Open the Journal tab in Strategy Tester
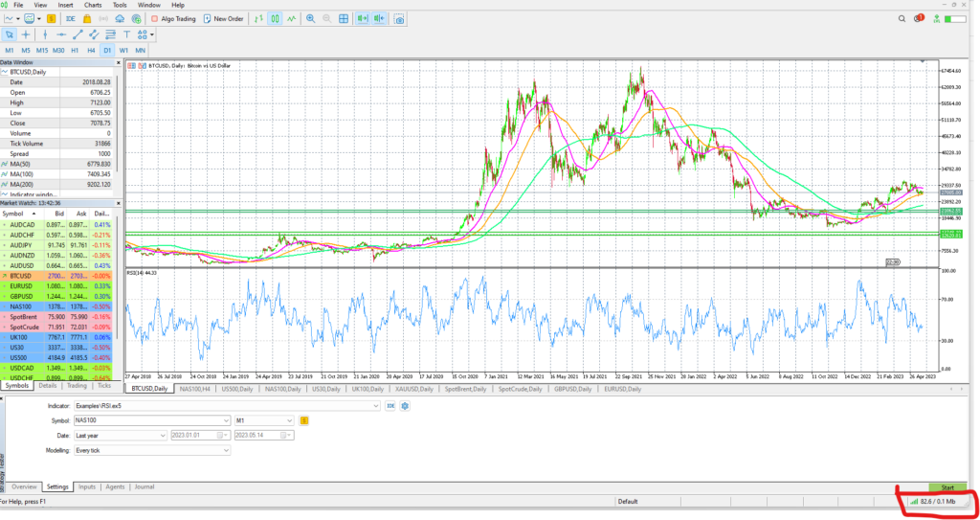The height and width of the screenshot is (520, 980). pos(144,486)
